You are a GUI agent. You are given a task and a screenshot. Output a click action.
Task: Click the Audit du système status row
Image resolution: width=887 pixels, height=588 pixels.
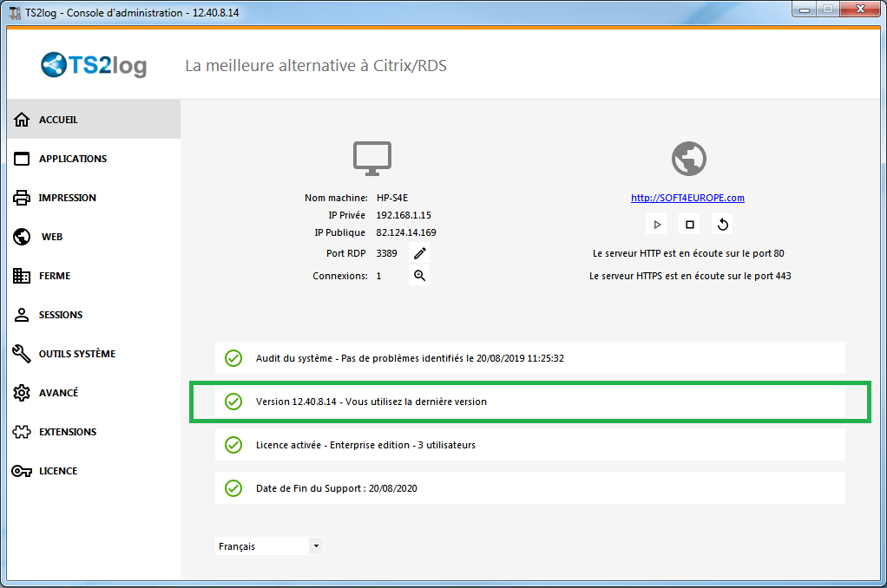click(530, 358)
